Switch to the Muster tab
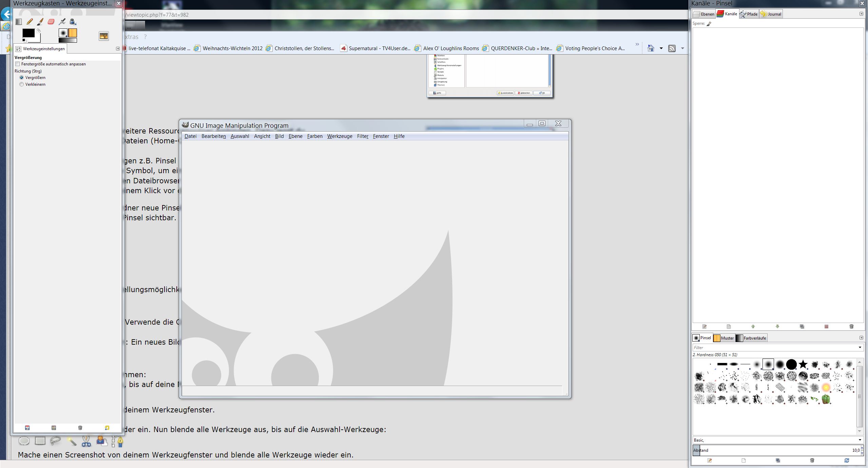Screen dimensions: 868x468 tap(724, 338)
